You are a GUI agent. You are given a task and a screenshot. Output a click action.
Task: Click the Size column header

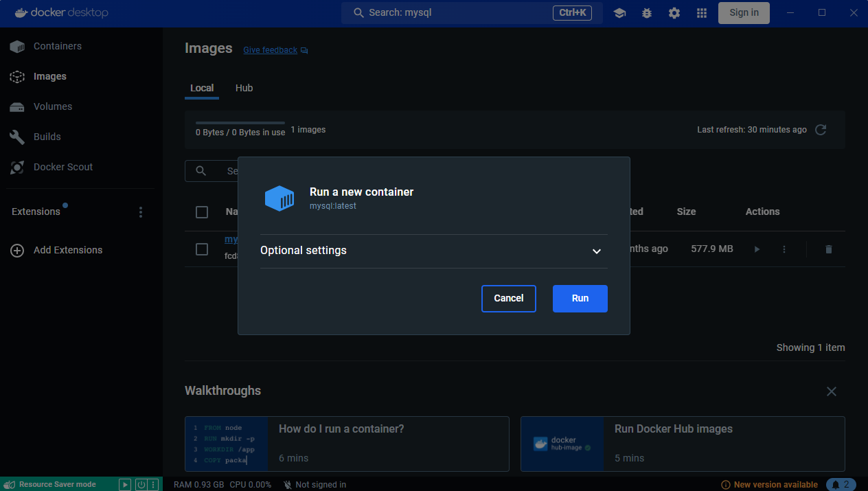tap(686, 212)
